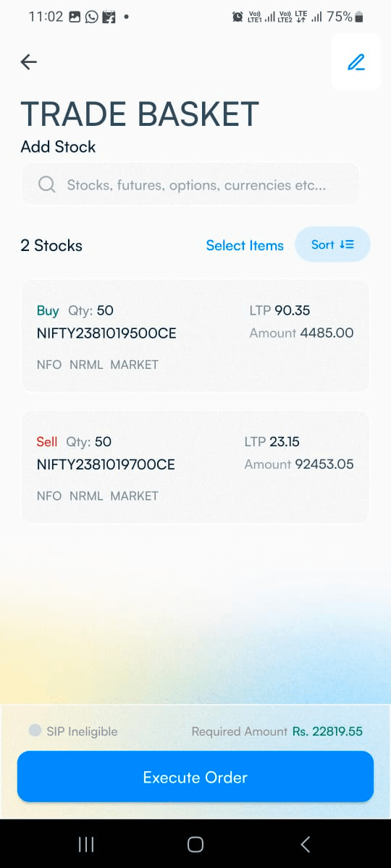Open the pencil edit icon
Image resolution: width=391 pixels, height=868 pixels.
point(356,62)
